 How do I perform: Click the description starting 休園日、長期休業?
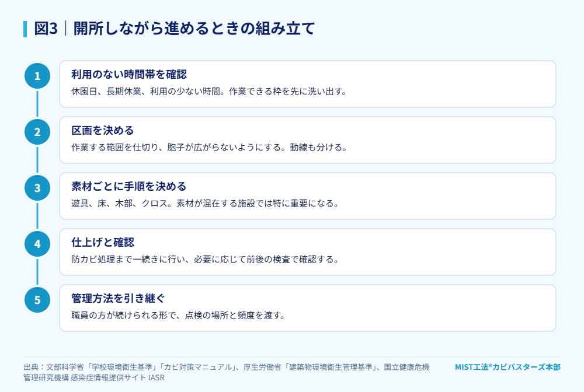tap(209, 92)
